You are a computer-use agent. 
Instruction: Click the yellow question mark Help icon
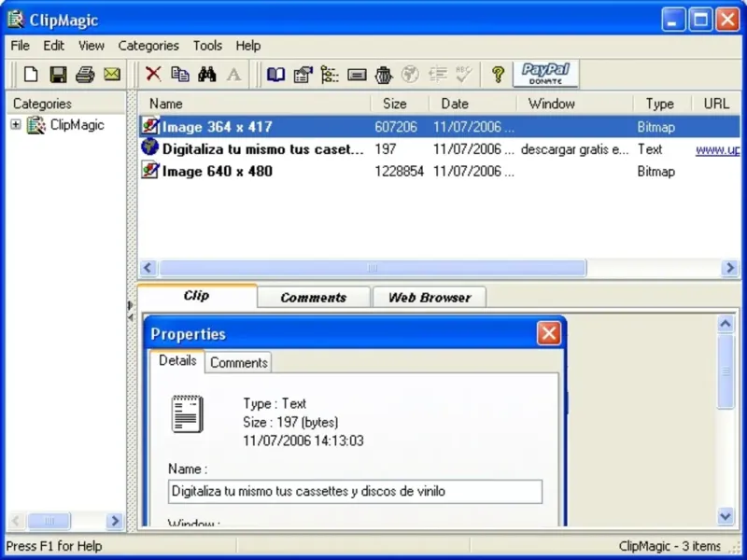click(x=499, y=75)
